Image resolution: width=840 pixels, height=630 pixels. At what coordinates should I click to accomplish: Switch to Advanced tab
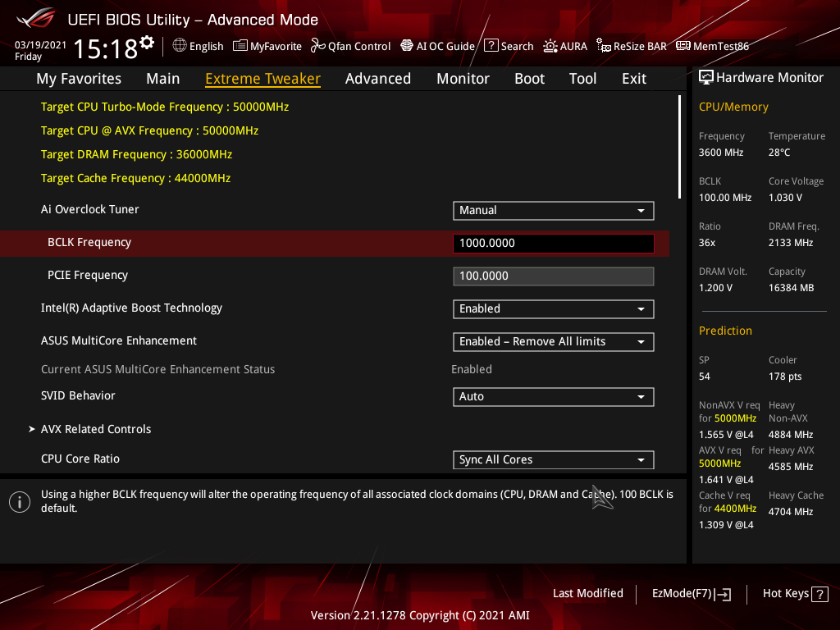(x=378, y=79)
